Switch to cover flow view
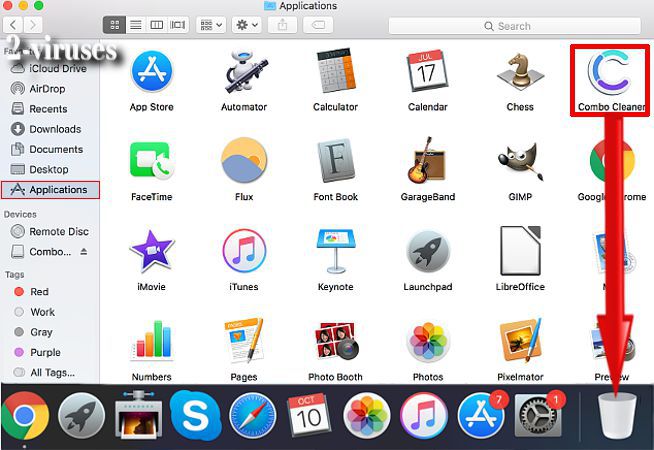The image size is (654, 450). 178,25
